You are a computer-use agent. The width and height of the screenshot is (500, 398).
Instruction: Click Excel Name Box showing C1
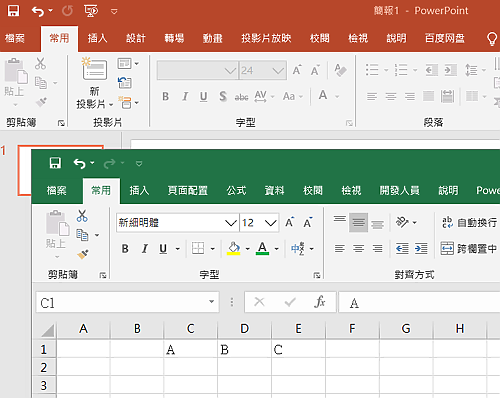127,302
